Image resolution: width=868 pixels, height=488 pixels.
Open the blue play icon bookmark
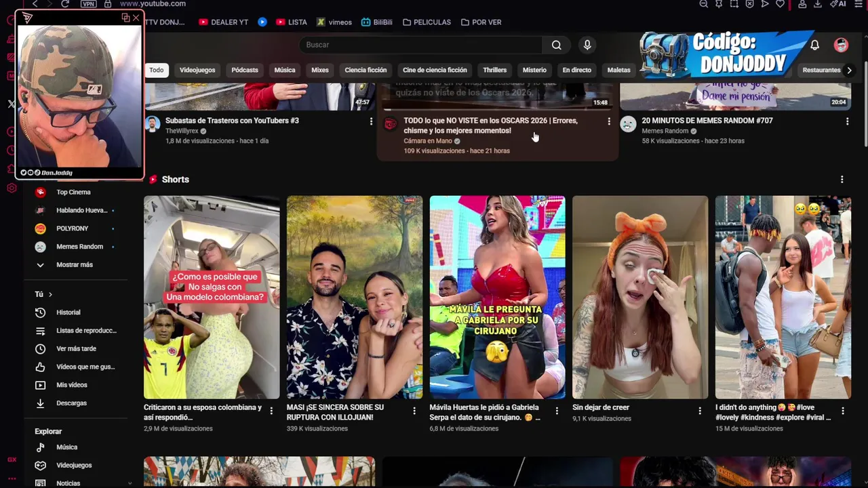click(x=262, y=22)
